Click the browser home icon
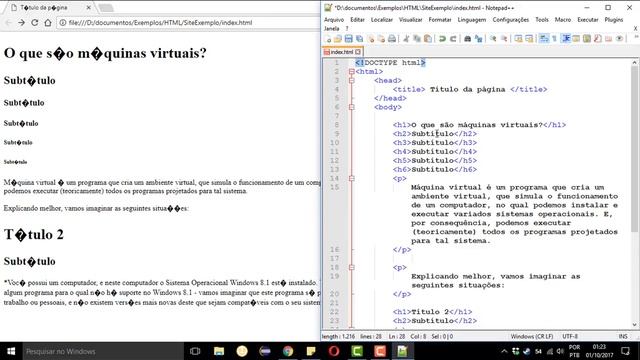The height and width of the screenshot is (360, 640). pos(48,23)
